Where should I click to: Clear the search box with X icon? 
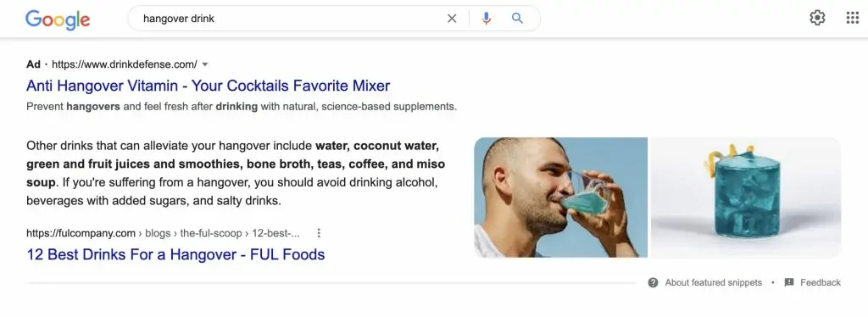452,19
